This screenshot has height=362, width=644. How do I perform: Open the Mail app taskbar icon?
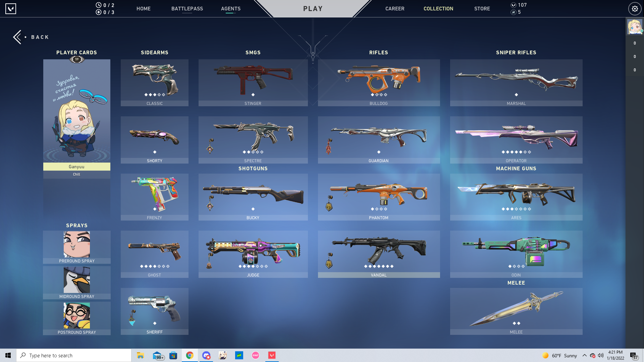(x=158, y=355)
